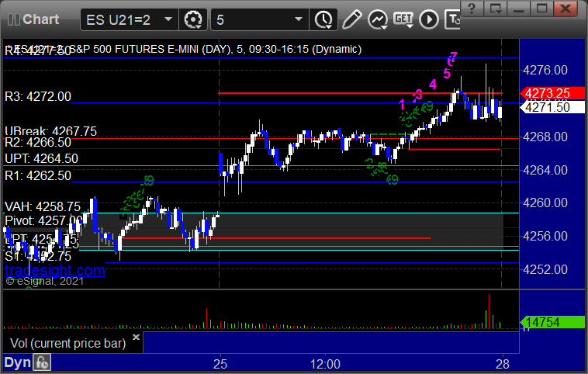Image resolution: width=588 pixels, height=374 pixels.
Task: Open the GET tools dropdown
Action: pyautogui.click(x=403, y=19)
